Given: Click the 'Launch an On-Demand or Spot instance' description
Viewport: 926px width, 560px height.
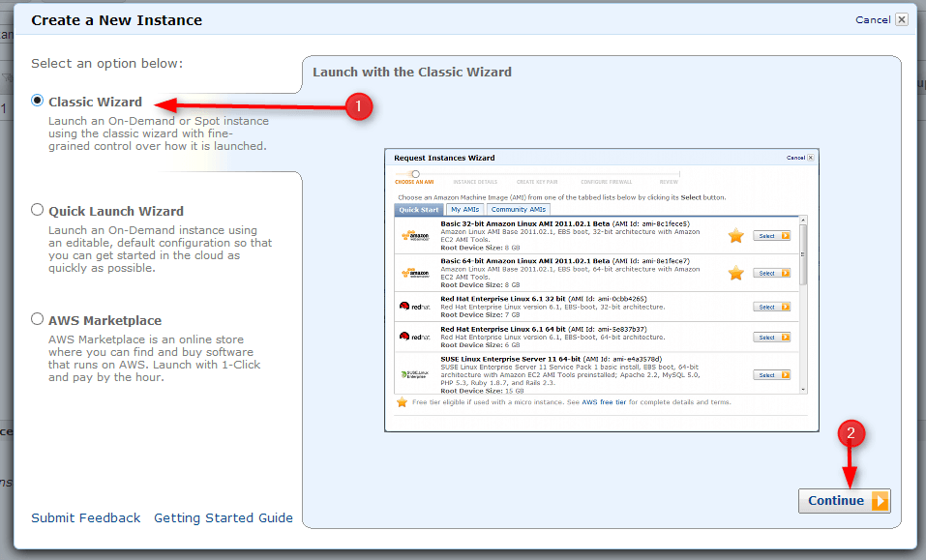Looking at the screenshot, I should (159, 133).
